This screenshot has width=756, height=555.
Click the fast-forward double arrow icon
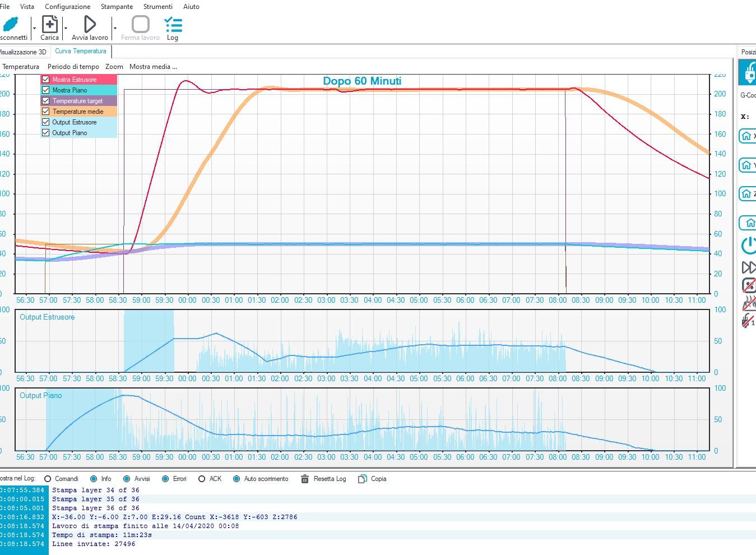coord(749,267)
